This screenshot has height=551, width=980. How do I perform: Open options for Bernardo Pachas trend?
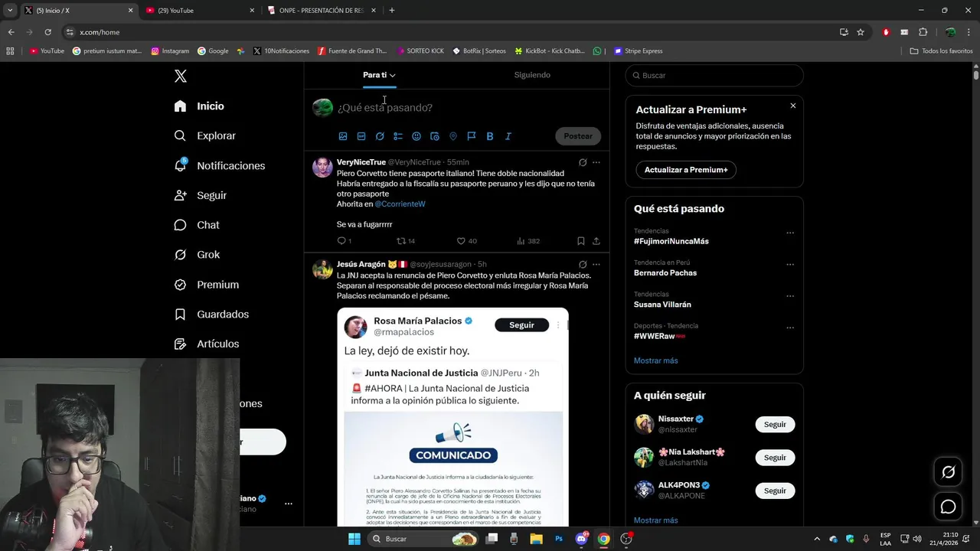point(790,265)
